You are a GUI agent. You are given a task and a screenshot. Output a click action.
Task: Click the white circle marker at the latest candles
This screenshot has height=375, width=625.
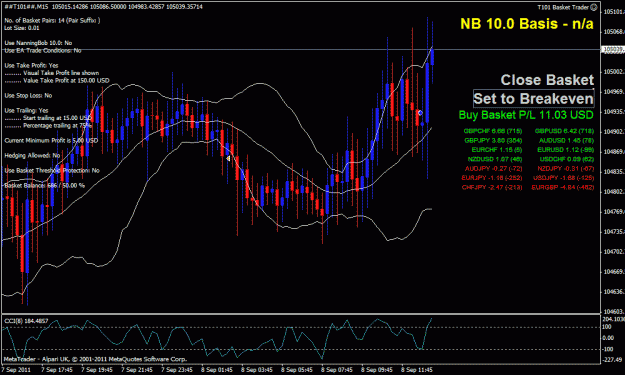coord(420,113)
